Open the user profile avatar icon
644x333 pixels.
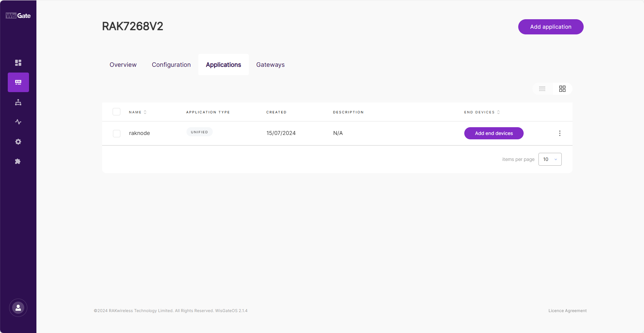(x=18, y=308)
